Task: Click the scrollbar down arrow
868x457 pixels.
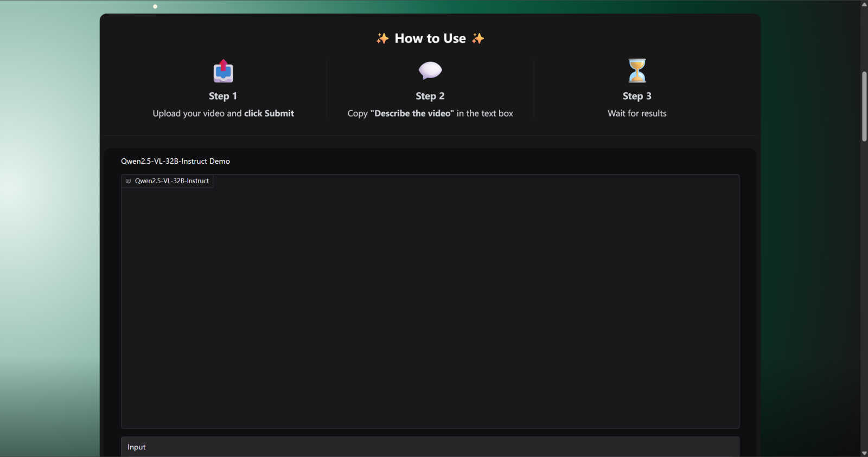Action: pos(864,453)
